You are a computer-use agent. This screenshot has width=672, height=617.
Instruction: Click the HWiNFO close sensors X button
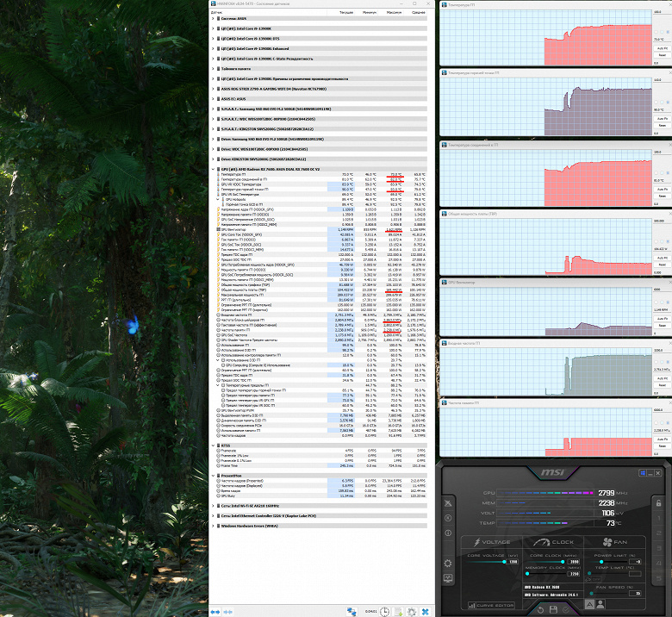425,612
